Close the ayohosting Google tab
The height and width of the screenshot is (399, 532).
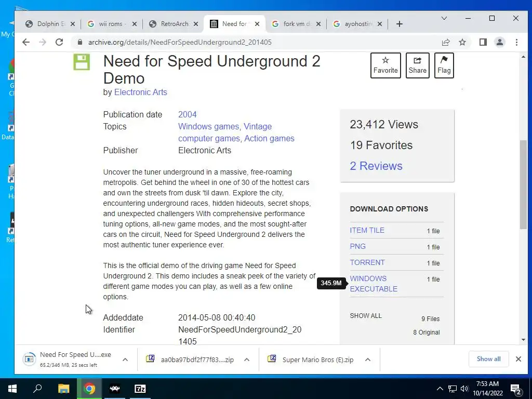pyautogui.click(x=380, y=24)
